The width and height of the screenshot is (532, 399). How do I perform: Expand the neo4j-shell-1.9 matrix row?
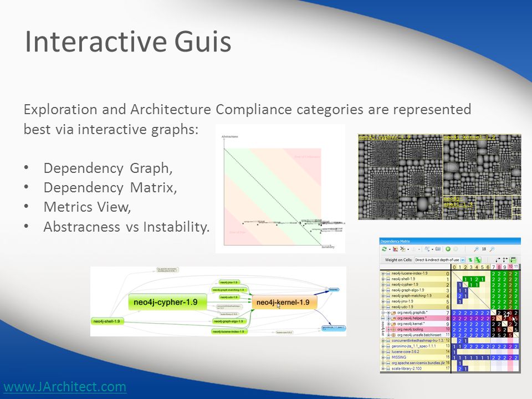pyautogui.click(x=383, y=279)
